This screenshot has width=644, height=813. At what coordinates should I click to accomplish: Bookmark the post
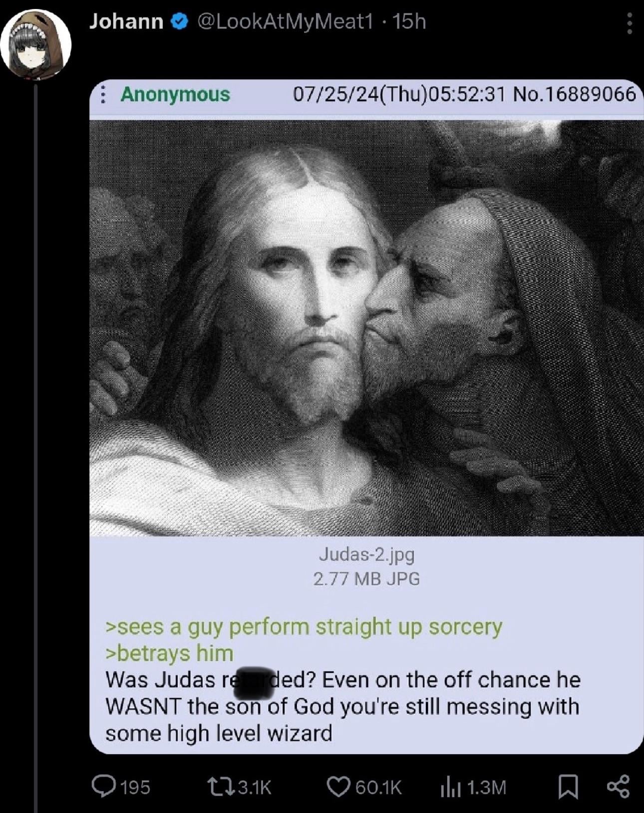[x=568, y=787]
